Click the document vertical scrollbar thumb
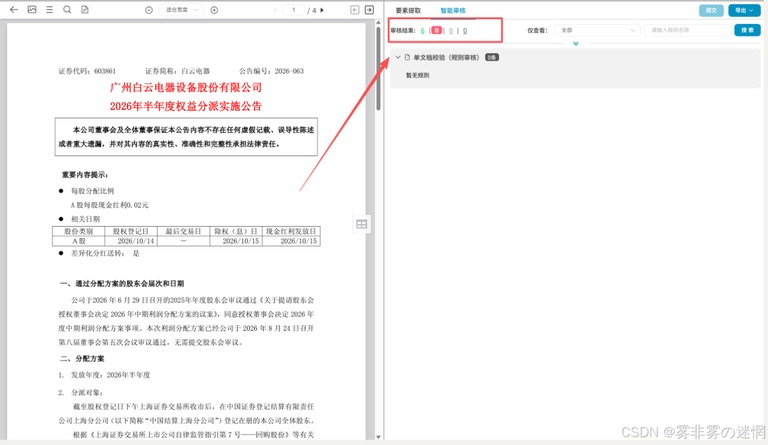Viewport: 768px width, 445px height. [x=378, y=69]
